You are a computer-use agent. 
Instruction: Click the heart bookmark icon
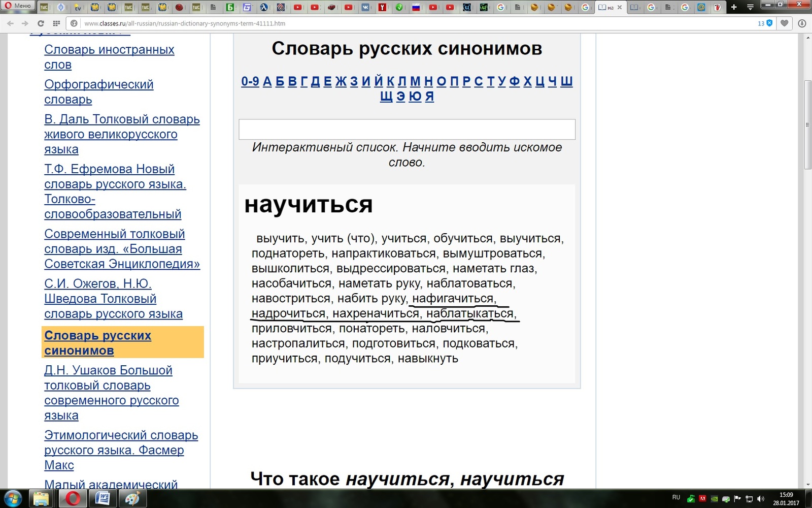[785, 23]
